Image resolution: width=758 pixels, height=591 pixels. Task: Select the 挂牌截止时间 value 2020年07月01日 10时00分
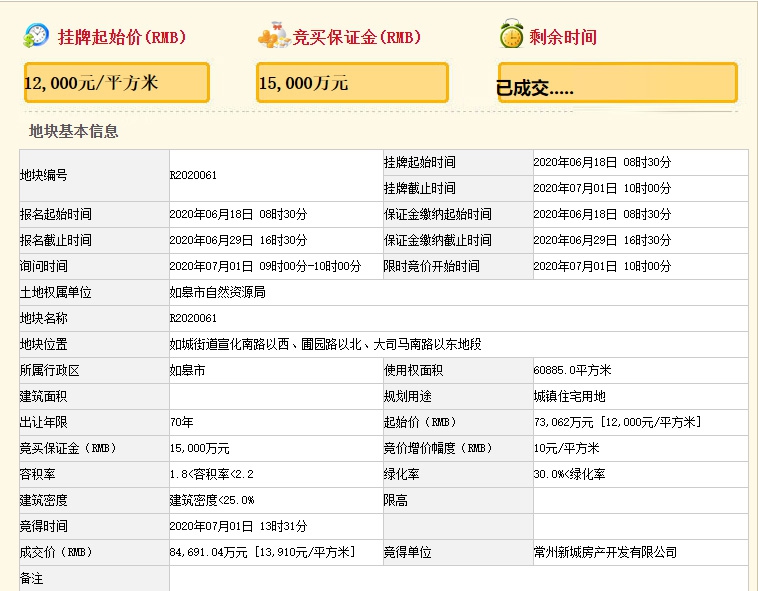[x=602, y=188]
